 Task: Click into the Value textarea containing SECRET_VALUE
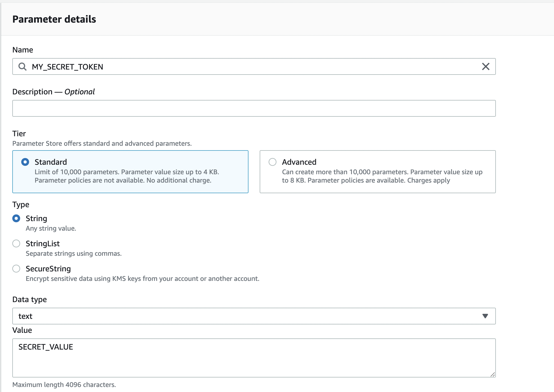pos(254,358)
